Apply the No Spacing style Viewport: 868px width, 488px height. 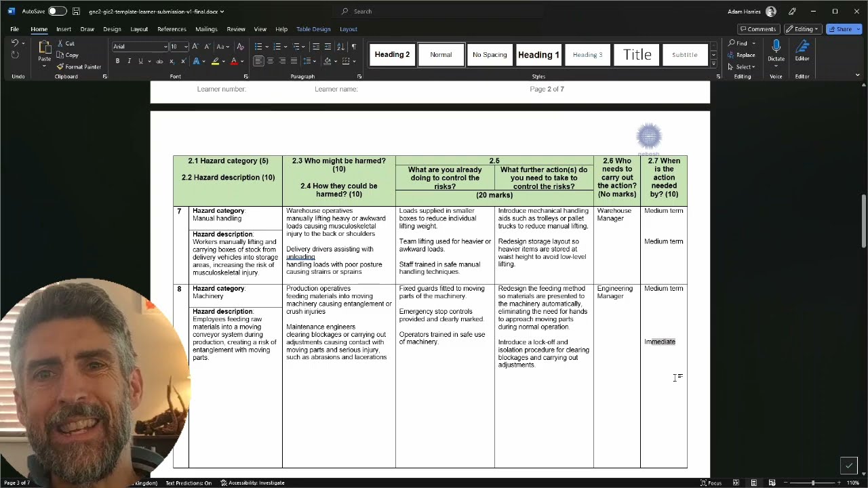pyautogui.click(x=490, y=55)
